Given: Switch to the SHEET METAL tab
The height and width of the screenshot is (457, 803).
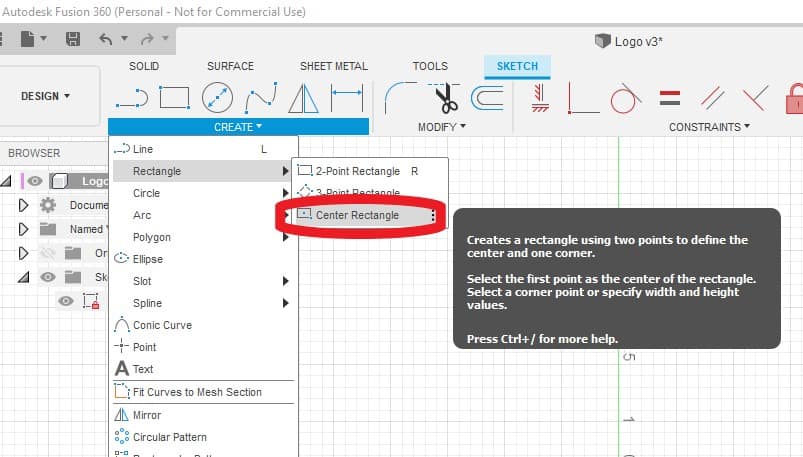Looking at the screenshot, I should pyautogui.click(x=334, y=66).
